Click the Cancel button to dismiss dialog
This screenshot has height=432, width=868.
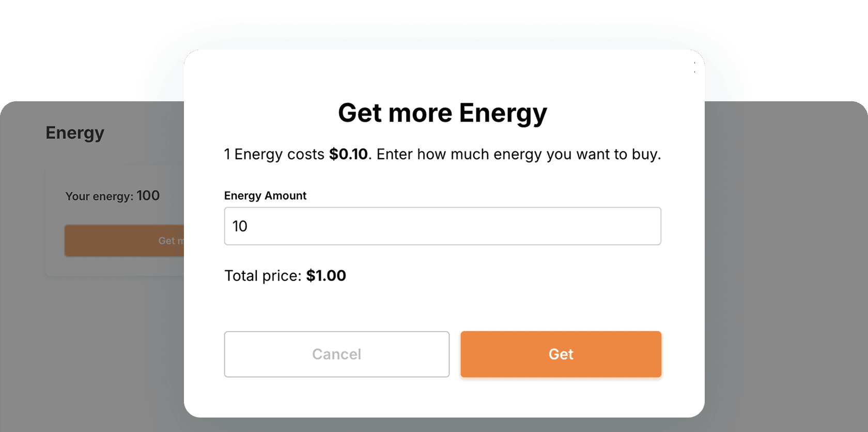pos(336,354)
